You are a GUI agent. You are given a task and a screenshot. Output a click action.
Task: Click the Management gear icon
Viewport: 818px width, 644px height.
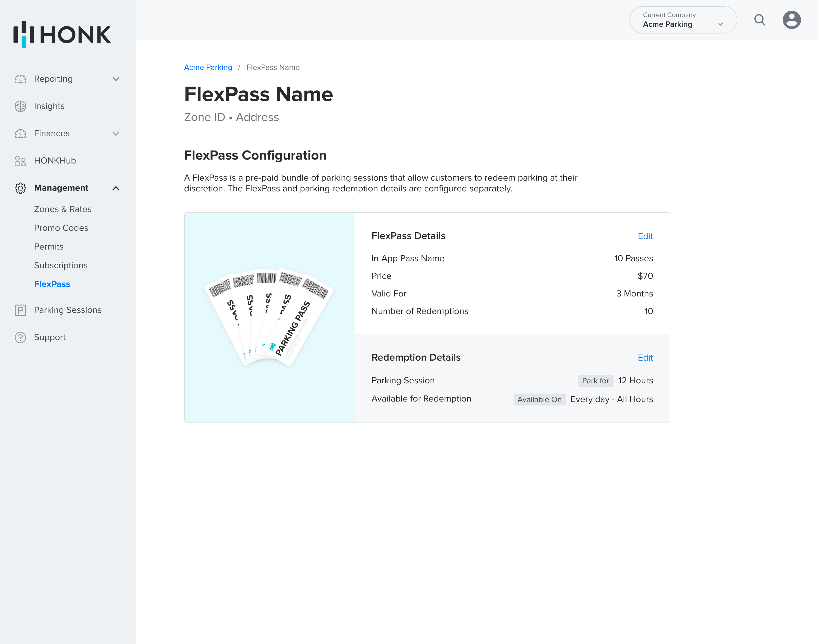[x=20, y=188]
